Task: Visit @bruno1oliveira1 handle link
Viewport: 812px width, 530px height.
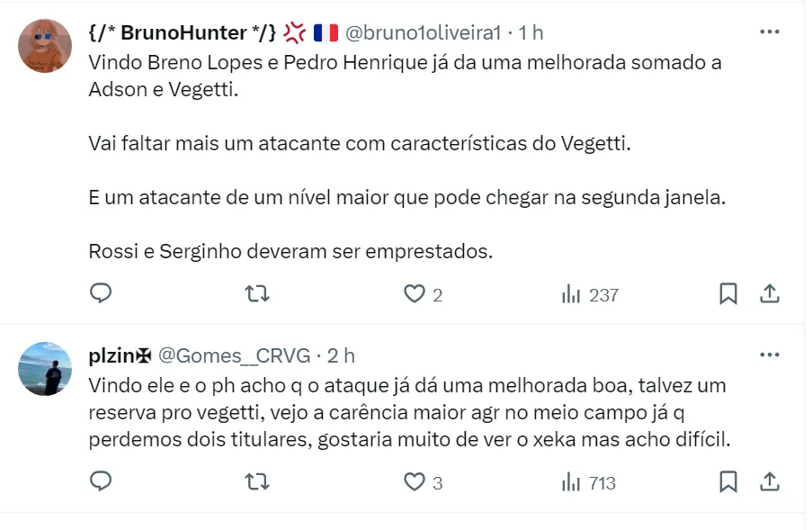Action: (423, 33)
